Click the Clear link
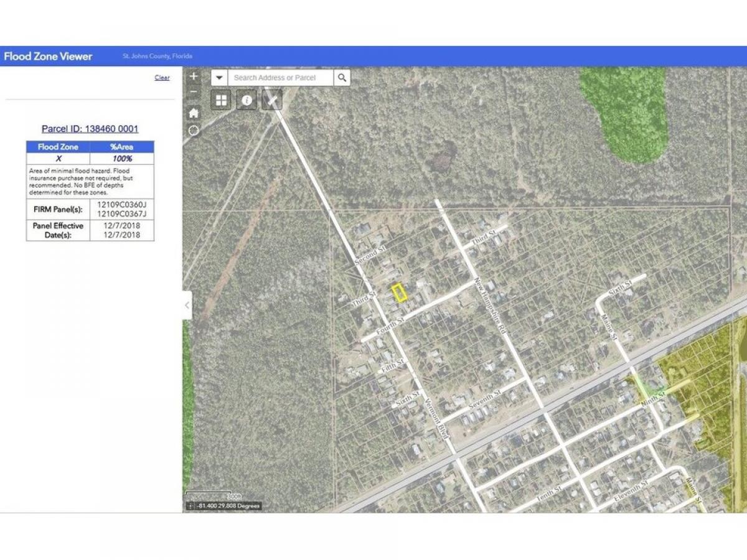 coord(162,78)
